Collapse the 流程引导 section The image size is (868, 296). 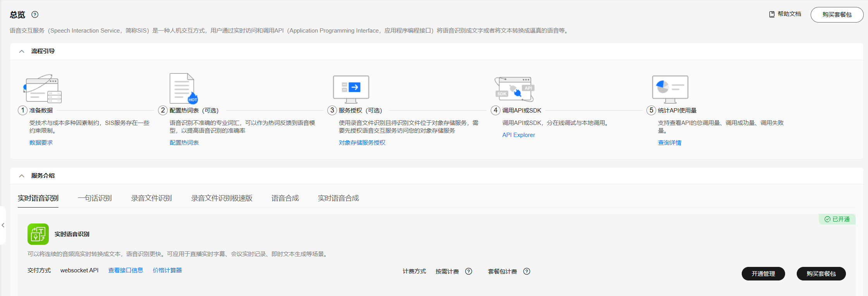pyautogui.click(x=22, y=51)
